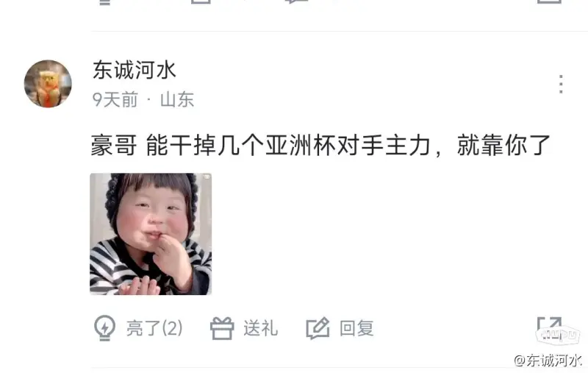Click the 9天前 timestamp

click(115, 100)
